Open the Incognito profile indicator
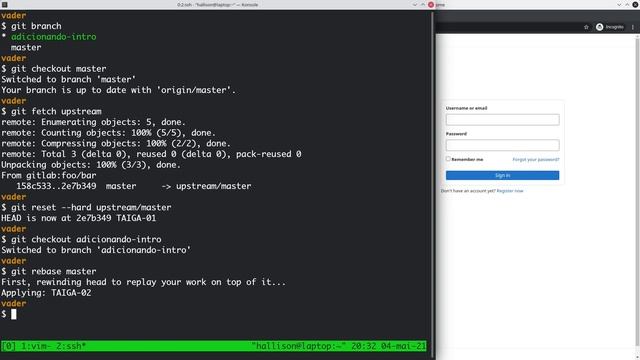Viewport: 640px width, 360px height. click(610, 27)
